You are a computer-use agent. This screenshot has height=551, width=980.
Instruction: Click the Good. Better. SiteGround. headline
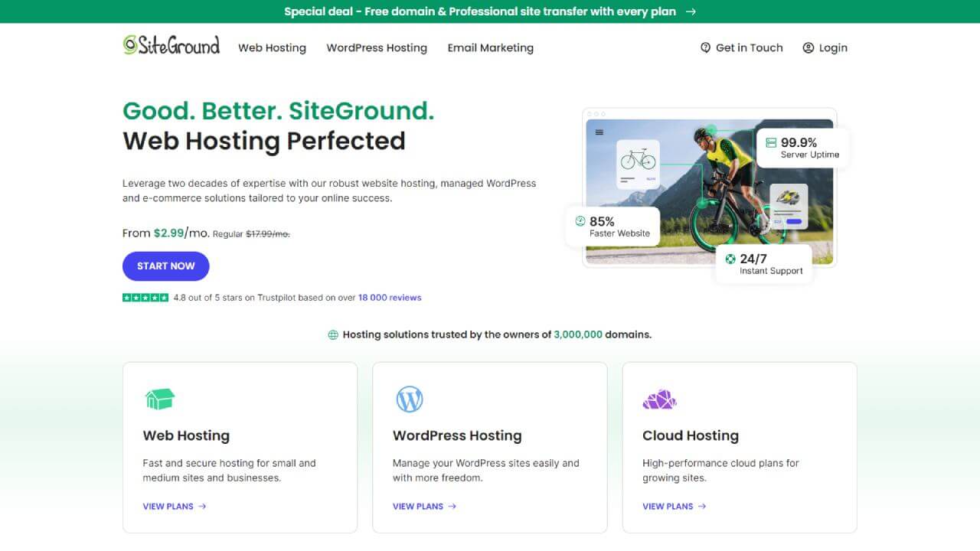point(279,111)
